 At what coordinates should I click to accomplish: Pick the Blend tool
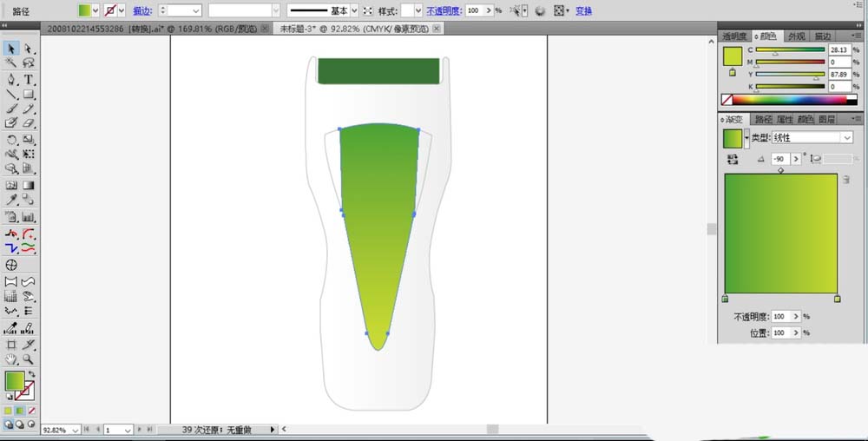(x=29, y=200)
